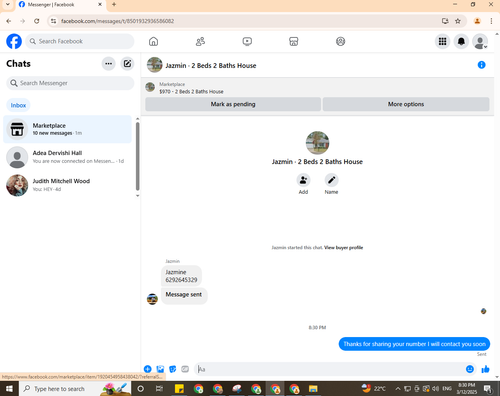This screenshot has height=396, width=500.
Task: Send a thumbs-up like
Action: [x=485, y=369]
